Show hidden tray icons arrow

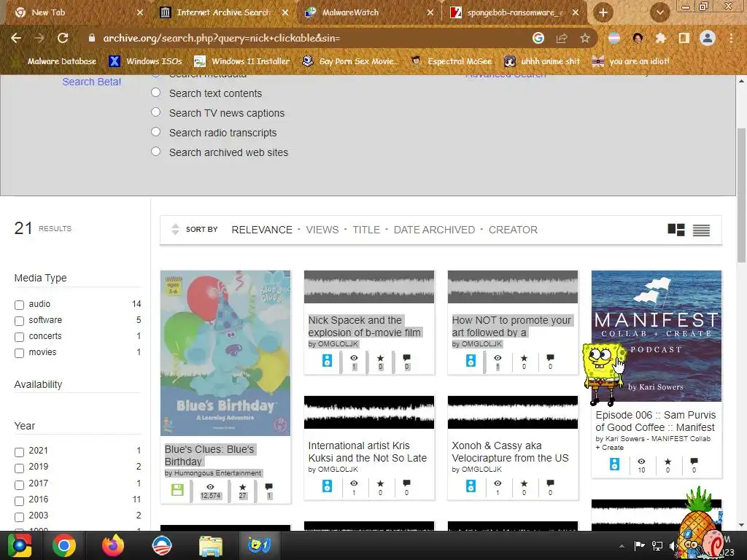(x=622, y=546)
